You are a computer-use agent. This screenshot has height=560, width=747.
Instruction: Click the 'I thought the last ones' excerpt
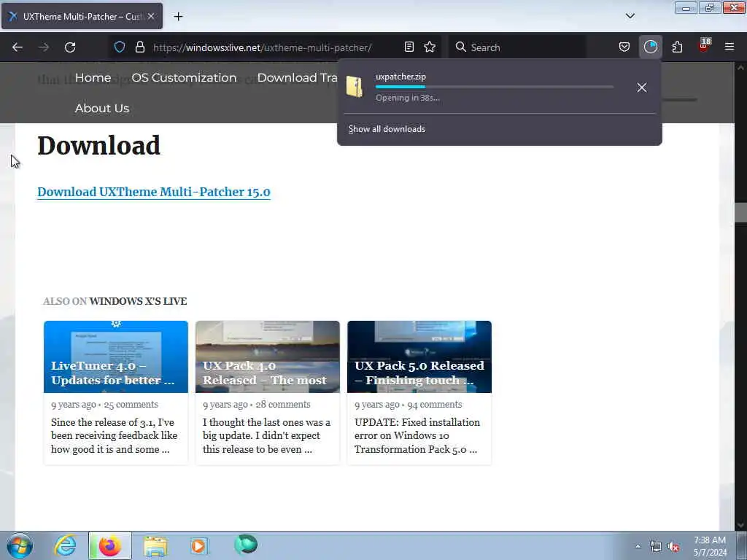[266, 436]
